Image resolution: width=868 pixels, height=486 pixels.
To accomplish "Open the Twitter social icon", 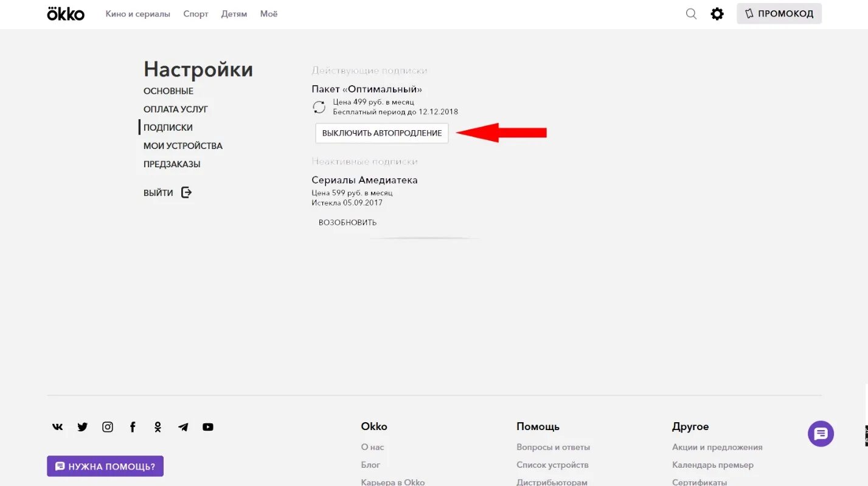I will [82, 427].
